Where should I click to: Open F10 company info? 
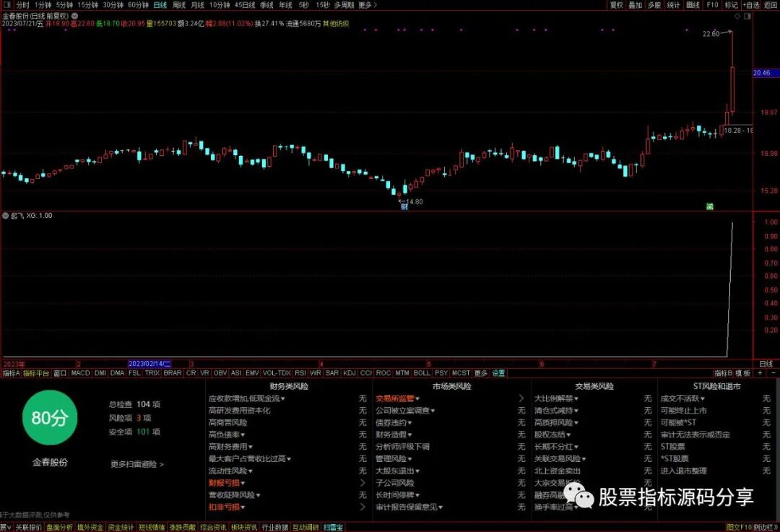(x=712, y=5)
